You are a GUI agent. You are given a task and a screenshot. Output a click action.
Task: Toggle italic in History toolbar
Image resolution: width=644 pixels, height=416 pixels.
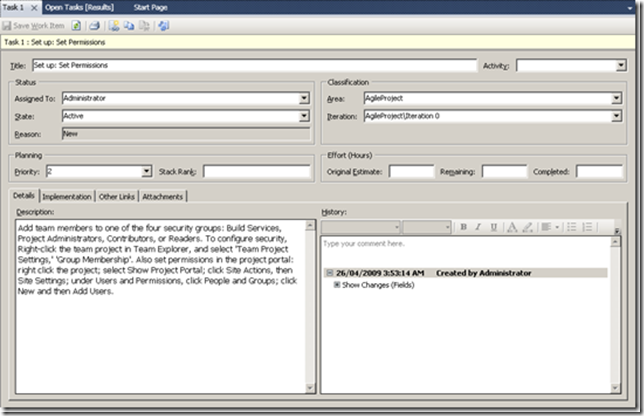point(478,227)
